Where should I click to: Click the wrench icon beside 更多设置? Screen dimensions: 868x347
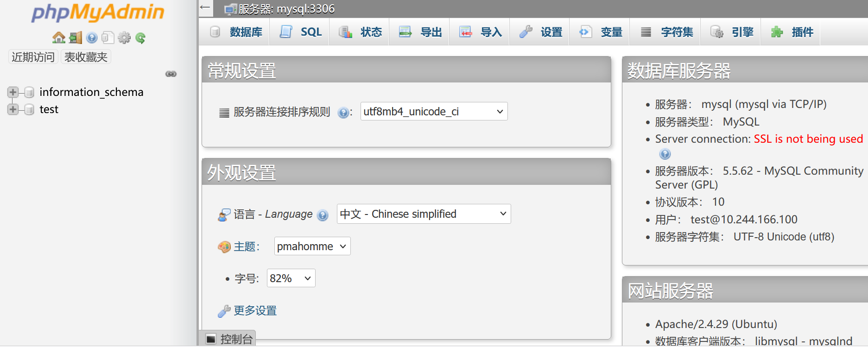224,311
